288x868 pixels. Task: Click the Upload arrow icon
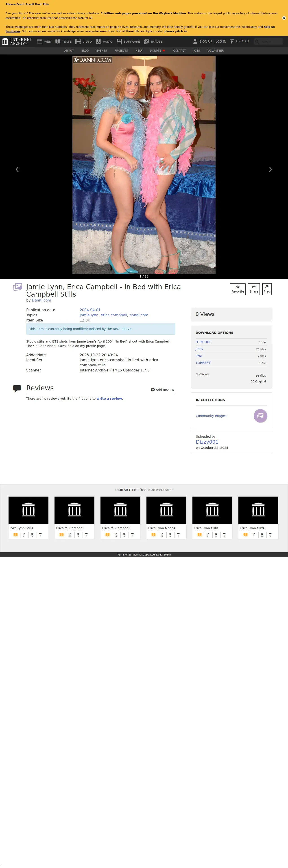[232, 41]
